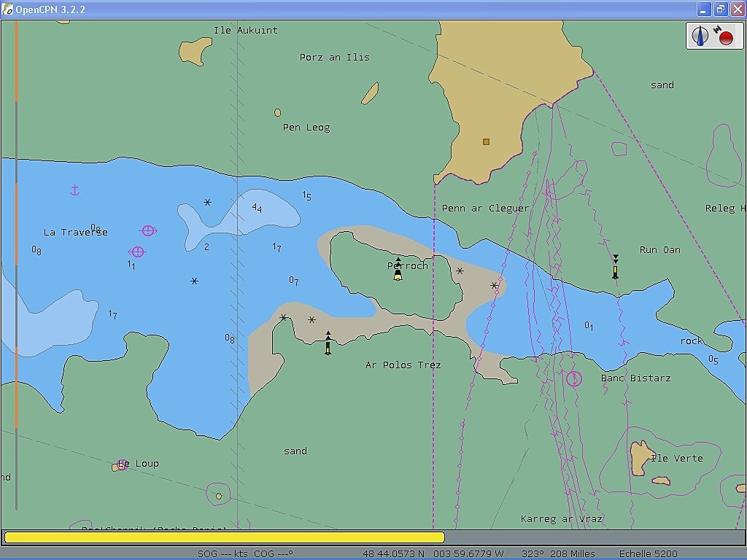Viewport: 747px width, 560px height.
Task: Click the sand label below Ar Polos Trez
Action: 295,451
